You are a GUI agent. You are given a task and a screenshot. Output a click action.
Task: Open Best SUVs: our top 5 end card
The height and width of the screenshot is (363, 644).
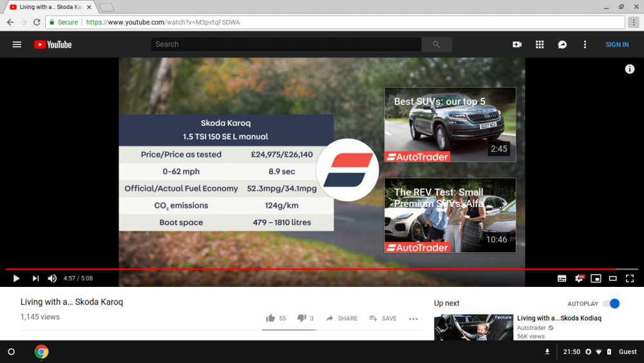(x=450, y=124)
